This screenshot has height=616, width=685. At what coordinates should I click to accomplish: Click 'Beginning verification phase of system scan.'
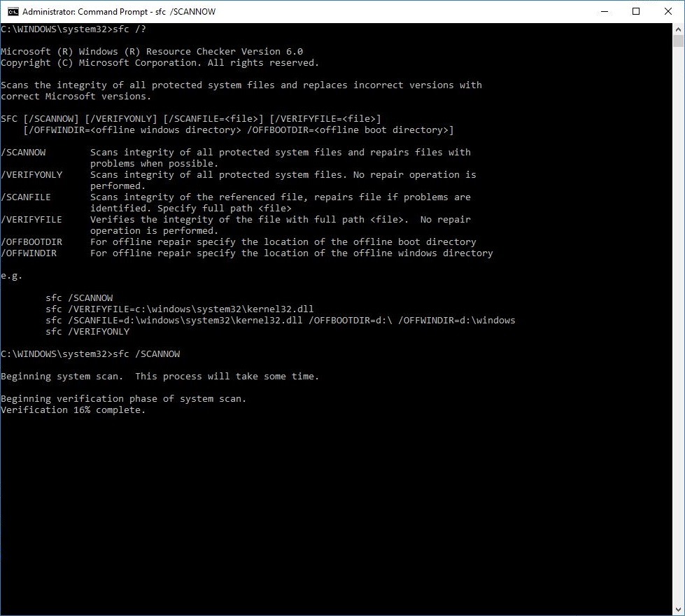point(124,399)
